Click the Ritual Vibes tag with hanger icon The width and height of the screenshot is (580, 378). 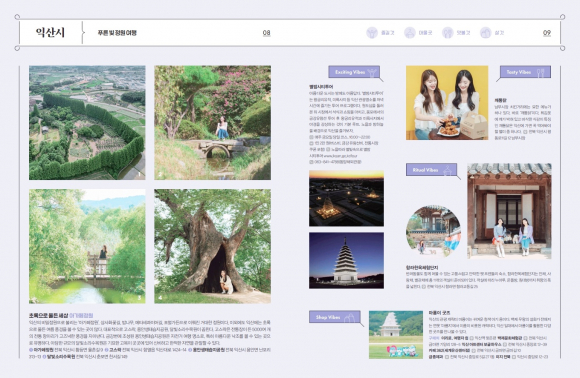point(431,170)
